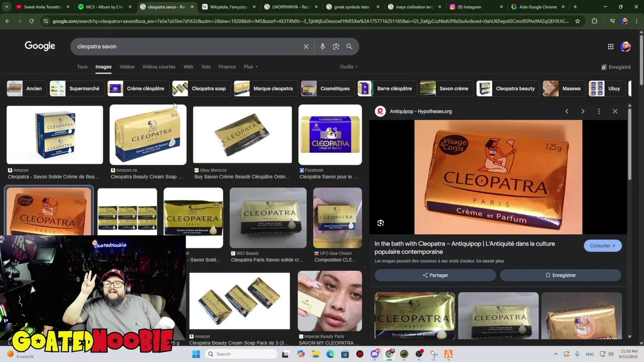The height and width of the screenshot is (362, 644).
Task: Select the Barre cléopâtre chip
Action: (387, 88)
